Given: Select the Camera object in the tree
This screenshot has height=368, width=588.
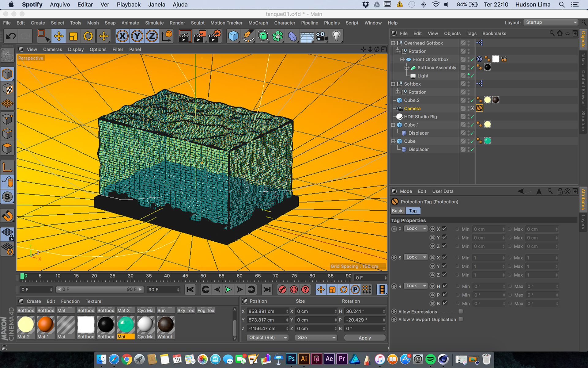Looking at the screenshot, I should [412, 109].
